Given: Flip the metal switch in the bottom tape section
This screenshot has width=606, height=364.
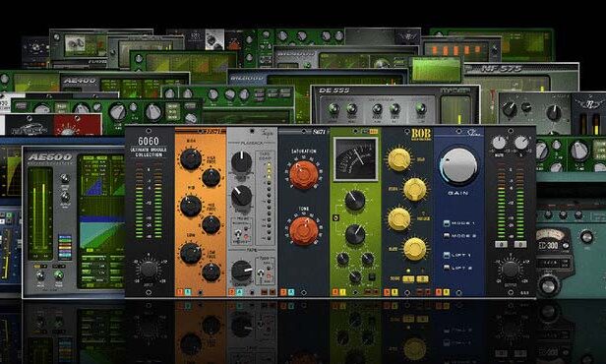Looking at the screenshot, I should tap(260, 273).
